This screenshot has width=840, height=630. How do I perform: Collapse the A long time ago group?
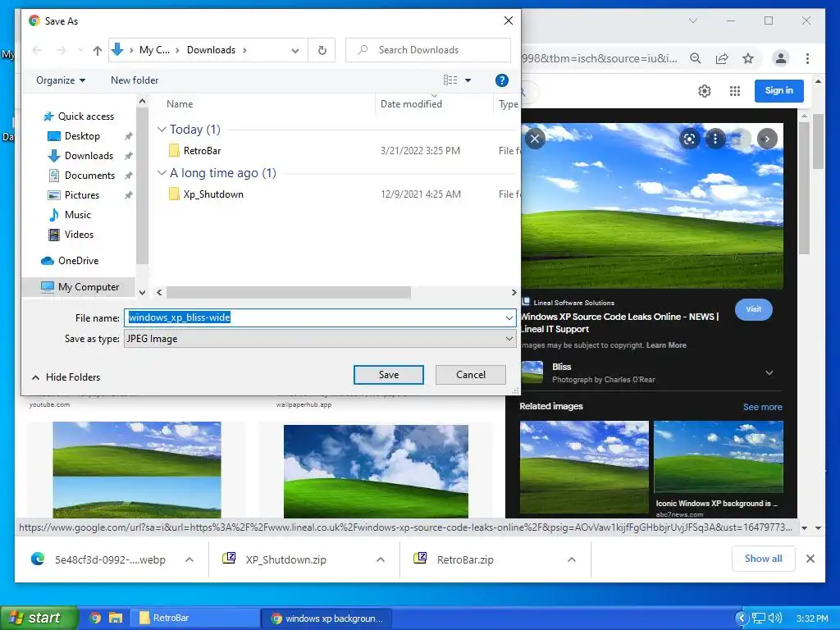(162, 172)
